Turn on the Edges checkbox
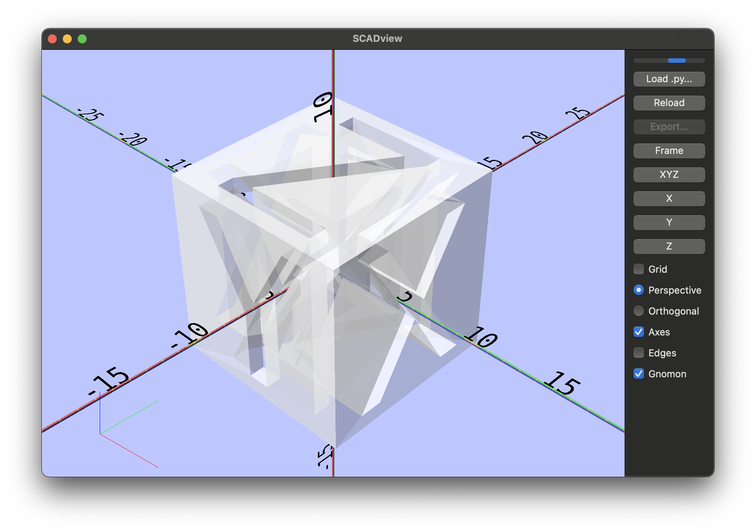Image resolution: width=756 pixels, height=532 pixels. tap(639, 353)
